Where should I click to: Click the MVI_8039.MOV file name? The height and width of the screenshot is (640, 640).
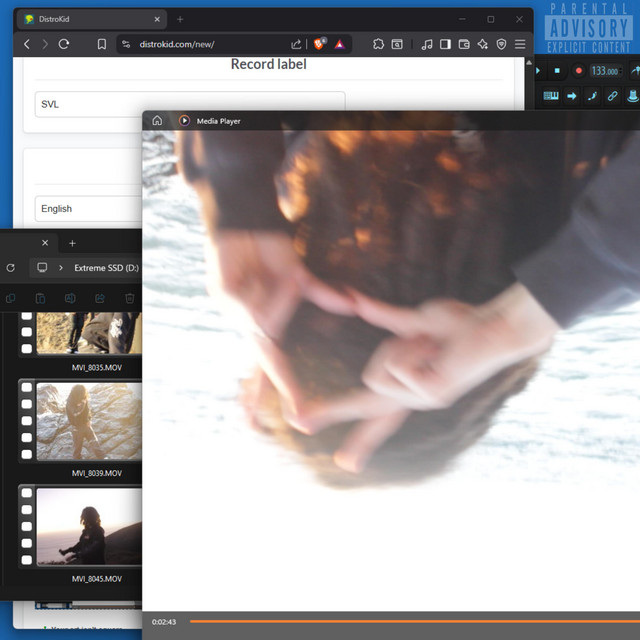click(x=97, y=473)
